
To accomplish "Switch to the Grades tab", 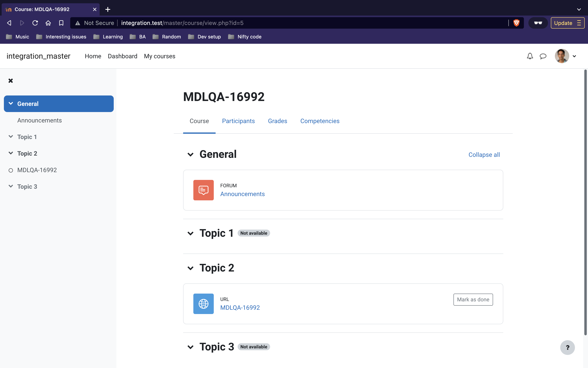I will (277, 121).
